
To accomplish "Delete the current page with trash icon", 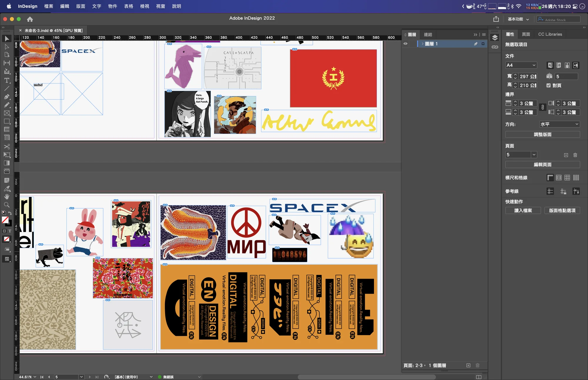I will click(x=575, y=155).
